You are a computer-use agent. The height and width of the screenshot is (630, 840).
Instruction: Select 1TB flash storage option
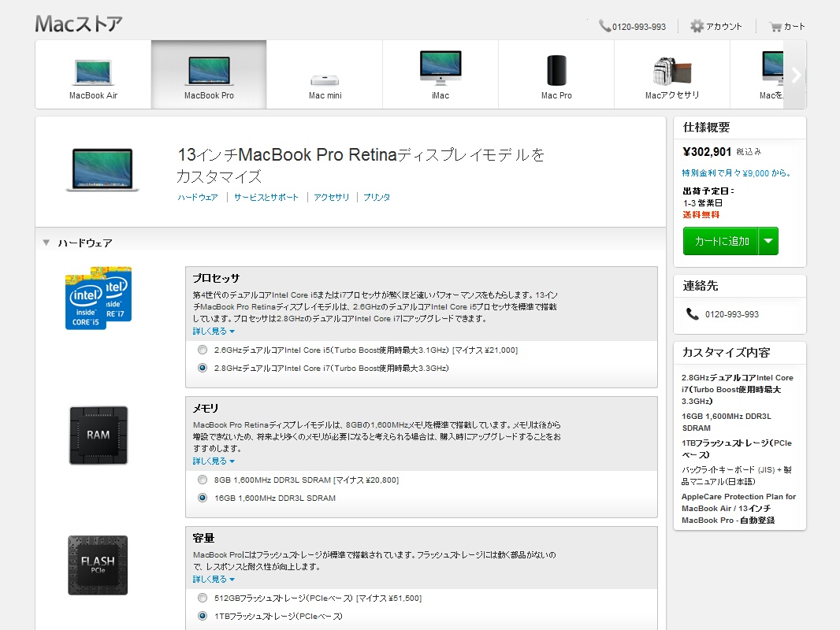(x=203, y=616)
